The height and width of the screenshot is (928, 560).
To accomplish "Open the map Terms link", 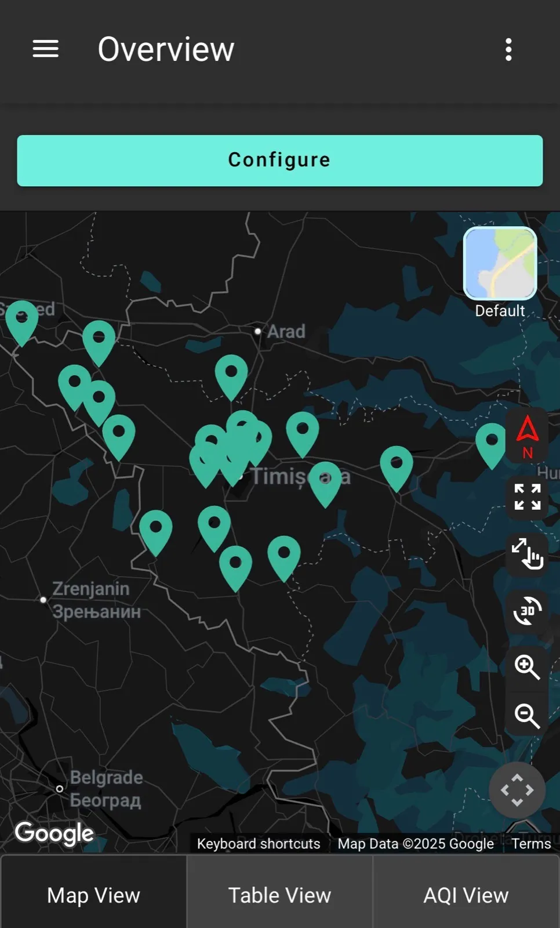I will (x=531, y=843).
